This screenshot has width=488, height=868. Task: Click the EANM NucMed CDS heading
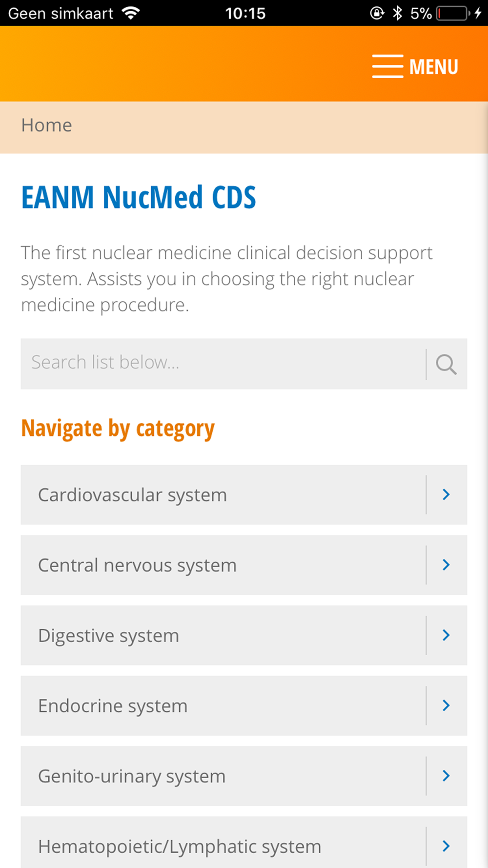point(139,197)
